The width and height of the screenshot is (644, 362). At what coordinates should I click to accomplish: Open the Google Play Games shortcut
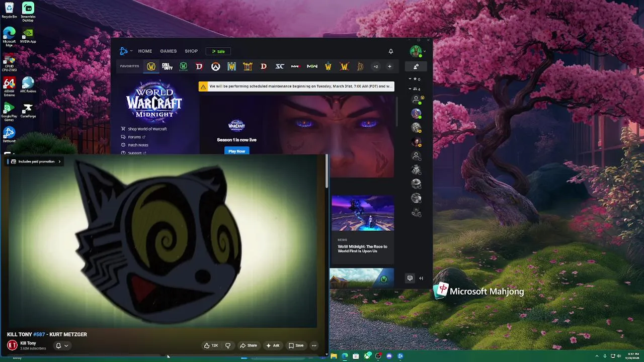click(9, 112)
